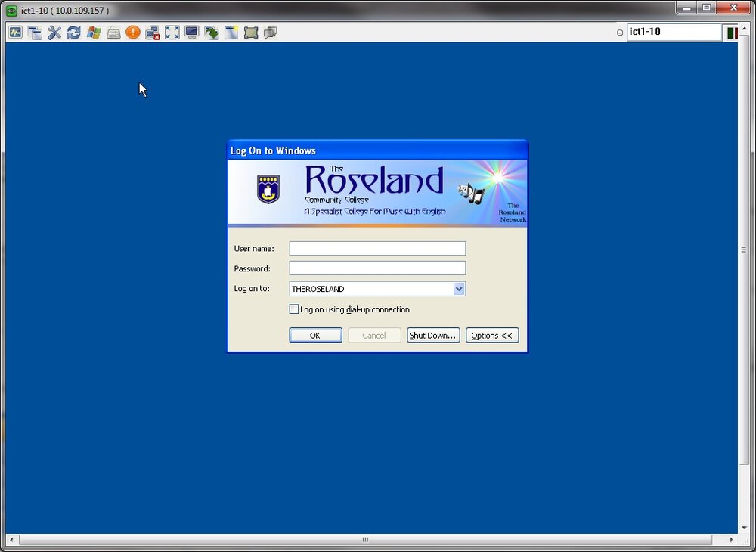Open the activity monitor toolbar icon
The height and width of the screenshot is (552, 756).
tap(15, 33)
